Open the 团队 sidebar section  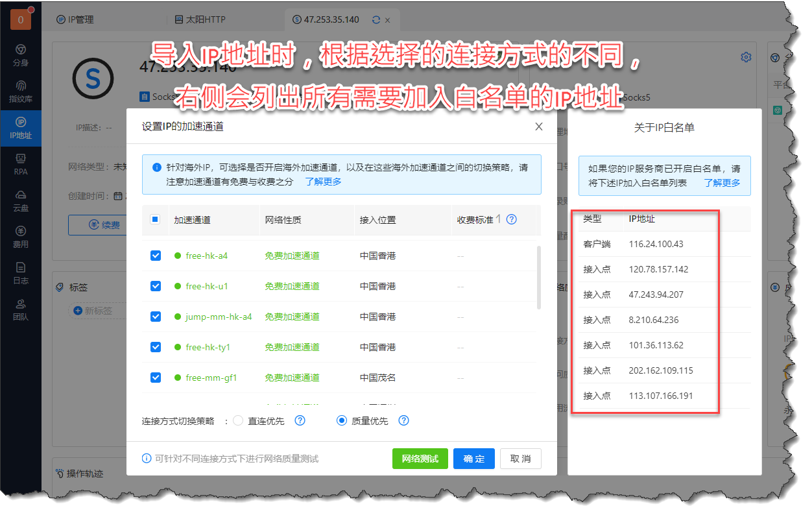(x=21, y=310)
